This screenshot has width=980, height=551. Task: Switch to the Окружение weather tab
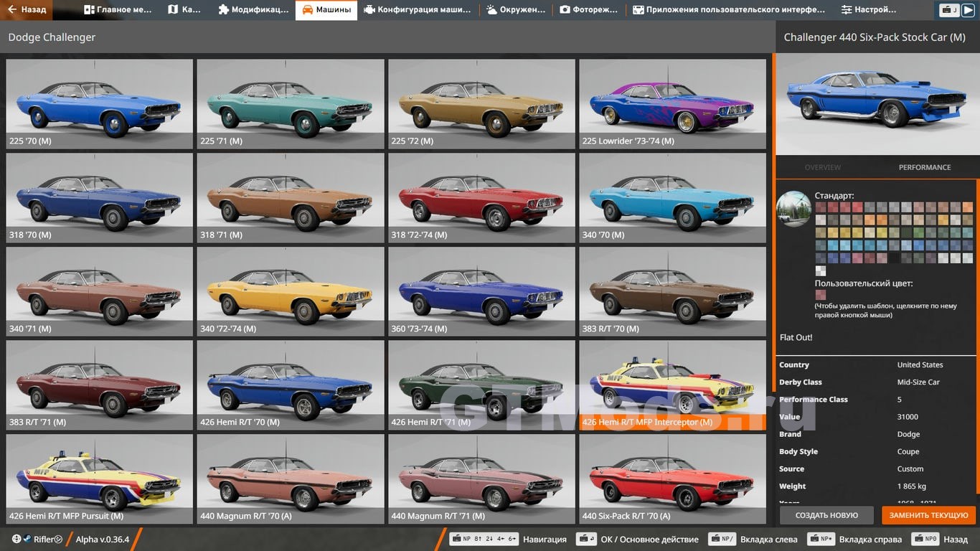[515, 10]
